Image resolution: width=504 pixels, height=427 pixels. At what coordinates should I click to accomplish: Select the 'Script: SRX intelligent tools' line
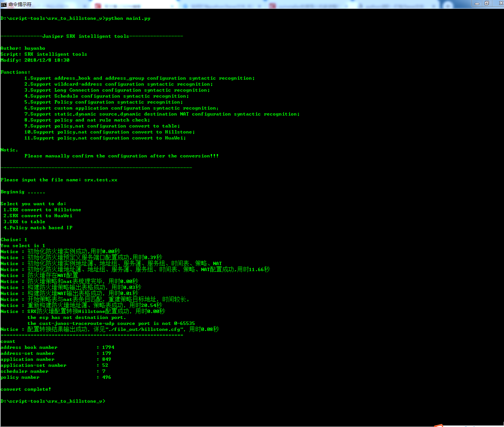pyautogui.click(x=44, y=54)
